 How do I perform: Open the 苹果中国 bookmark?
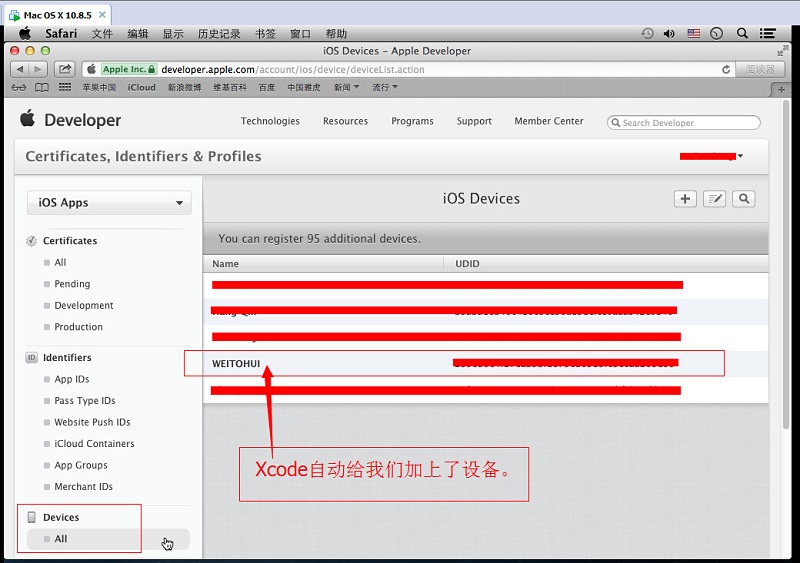click(x=99, y=87)
